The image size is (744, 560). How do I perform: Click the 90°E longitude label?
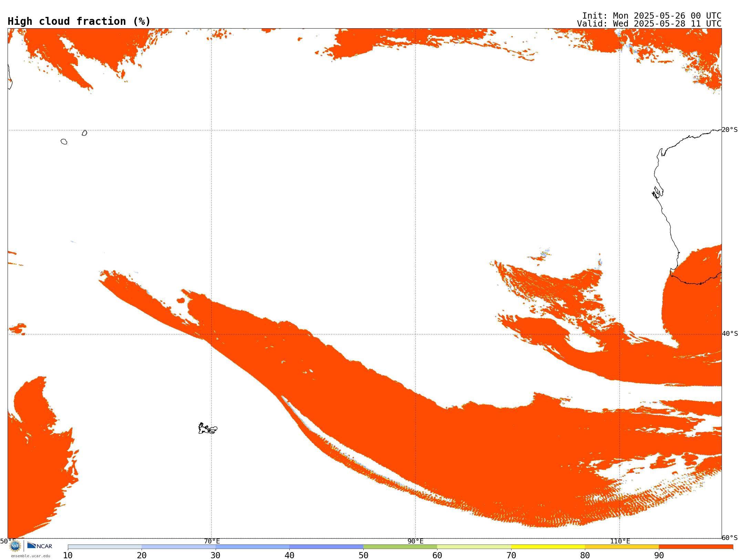415,541
